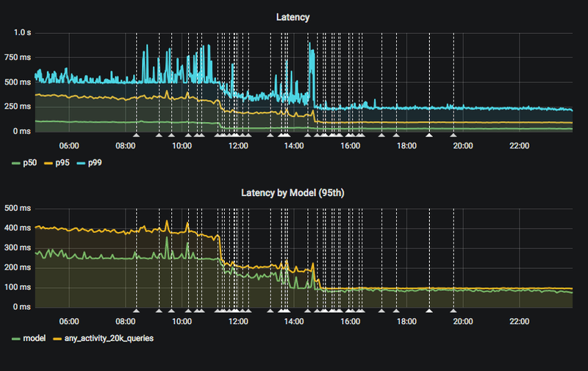588x371 pixels.
Task: Click the any_activity_20k_queries yellow color swatch
Action: [57, 339]
